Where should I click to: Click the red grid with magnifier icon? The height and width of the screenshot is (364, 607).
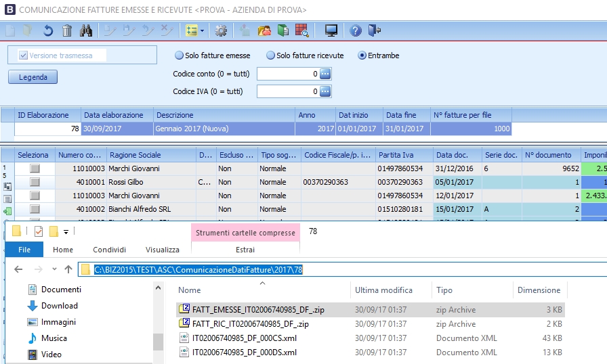[302, 30]
